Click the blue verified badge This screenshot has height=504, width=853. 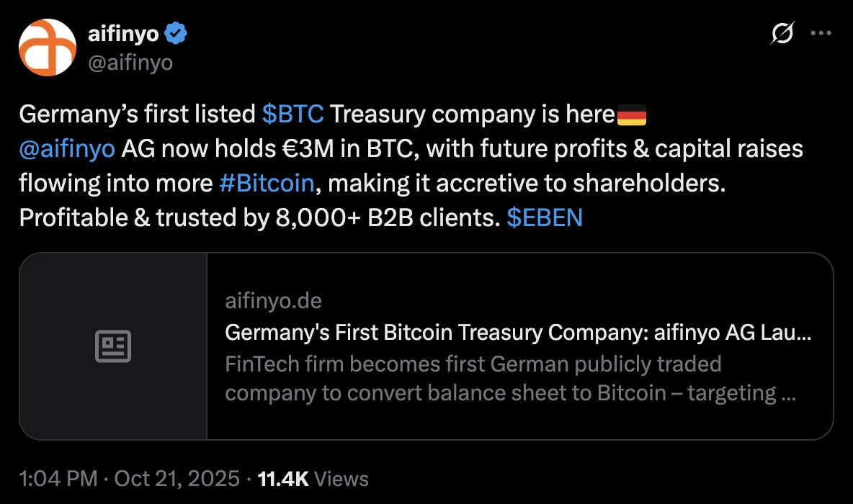(x=177, y=32)
